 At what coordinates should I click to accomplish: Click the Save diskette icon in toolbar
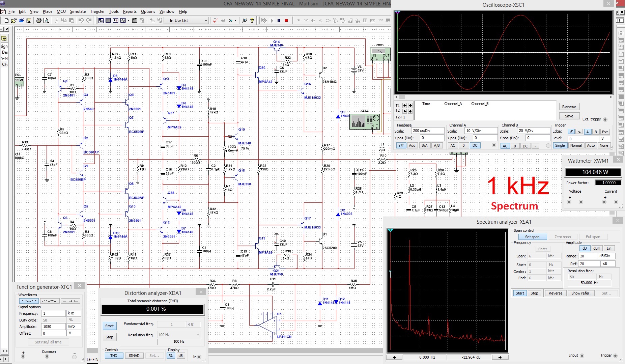(x=29, y=21)
